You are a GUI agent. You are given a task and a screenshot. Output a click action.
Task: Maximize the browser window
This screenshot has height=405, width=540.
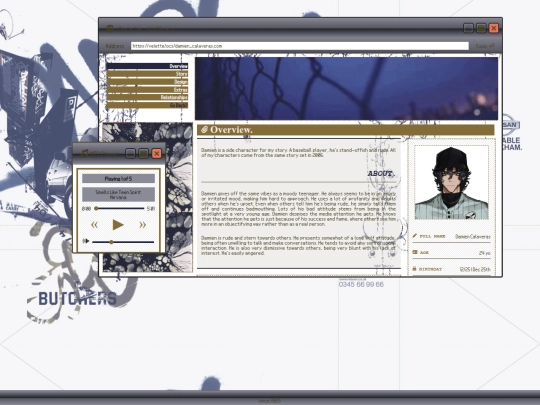click(x=481, y=28)
